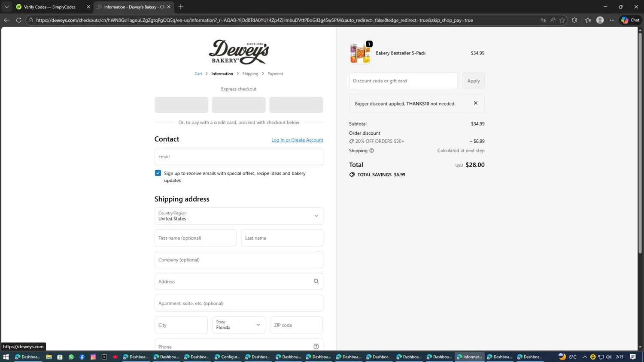
Task: Open the X app from taskbar
Action: pos(104,357)
